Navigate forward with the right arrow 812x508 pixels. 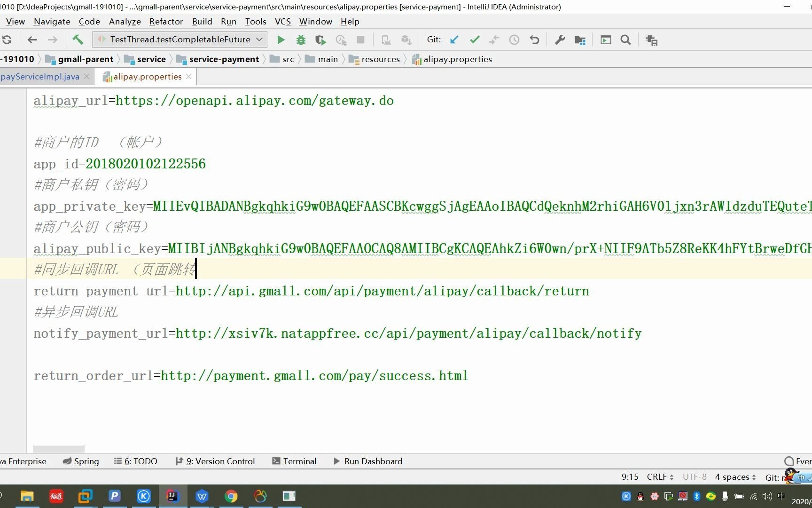[53, 40]
